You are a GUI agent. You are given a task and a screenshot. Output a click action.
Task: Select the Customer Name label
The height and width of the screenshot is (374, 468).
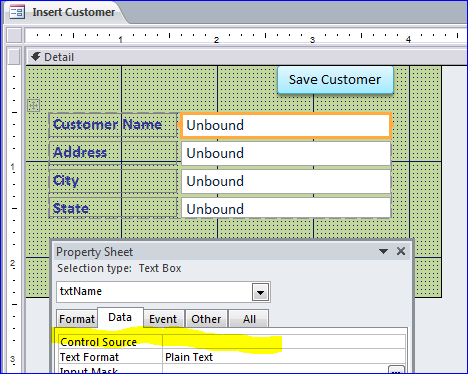pyautogui.click(x=113, y=125)
